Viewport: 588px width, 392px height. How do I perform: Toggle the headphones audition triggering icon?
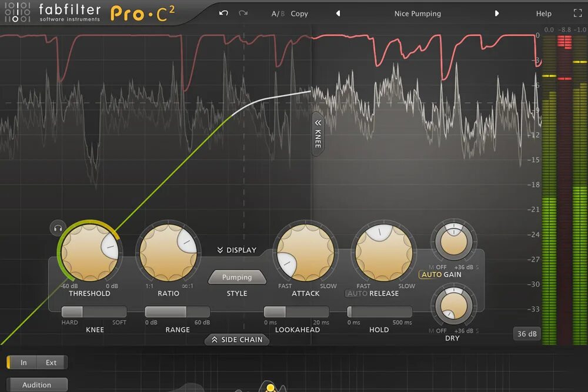click(58, 228)
